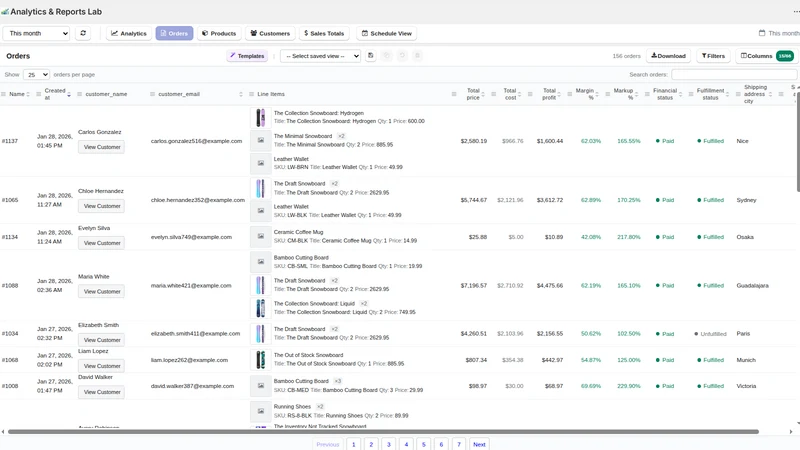Click order number #1137
The image size is (800, 450).
coord(10,141)
